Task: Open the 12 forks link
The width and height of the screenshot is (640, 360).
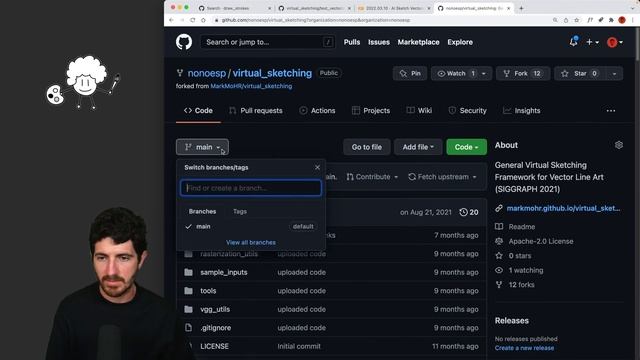Action: pos(521,284)
